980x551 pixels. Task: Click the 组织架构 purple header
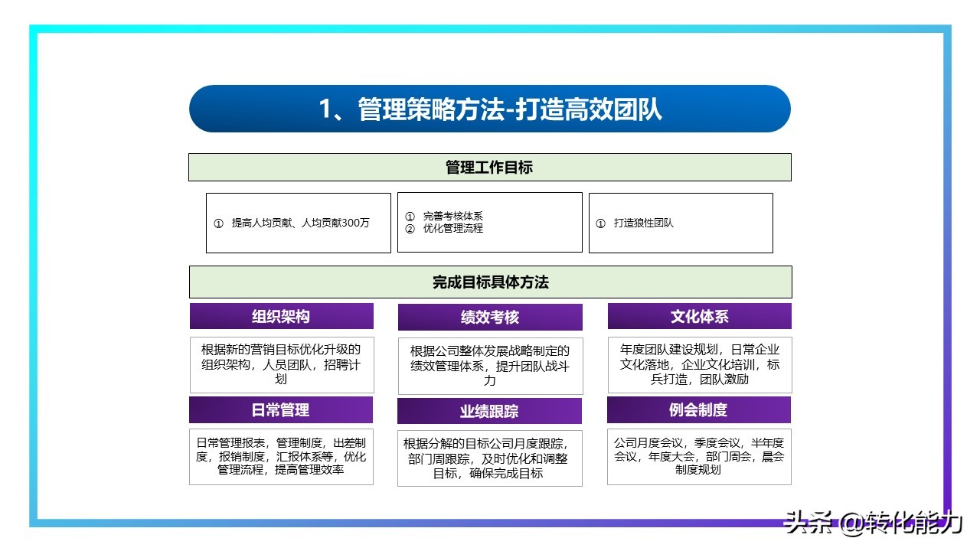tap(280, 316)
